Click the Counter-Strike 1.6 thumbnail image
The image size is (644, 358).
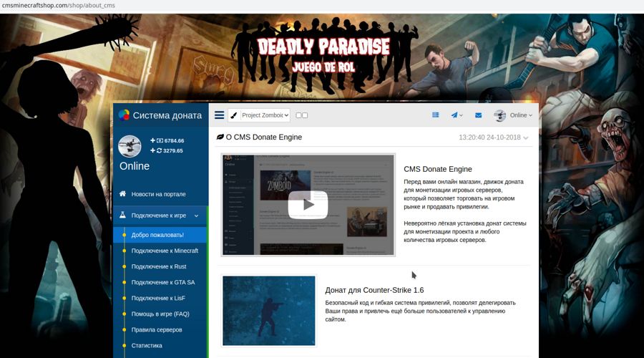268,310
